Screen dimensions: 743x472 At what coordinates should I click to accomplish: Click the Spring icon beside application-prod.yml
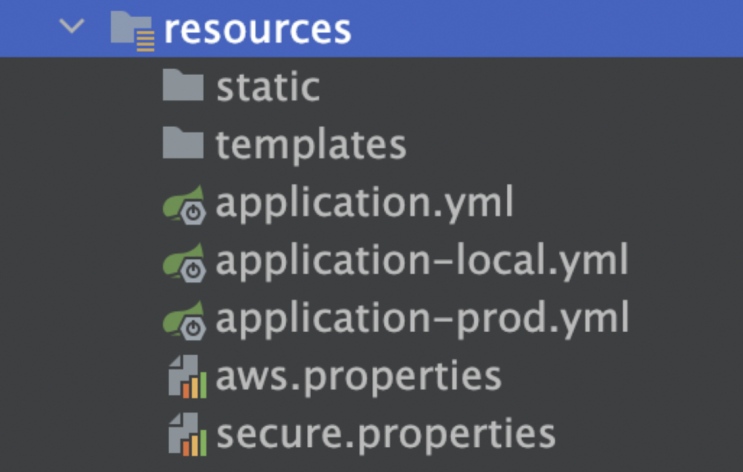coord(184,321)
